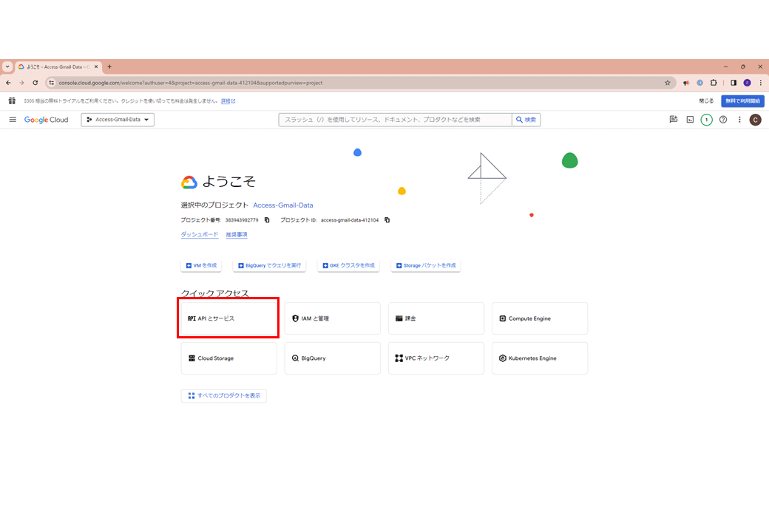Screen dimensions: 769x532
Task: Click Storage バケットを作成 button
Action: click(x=426, y=265)
